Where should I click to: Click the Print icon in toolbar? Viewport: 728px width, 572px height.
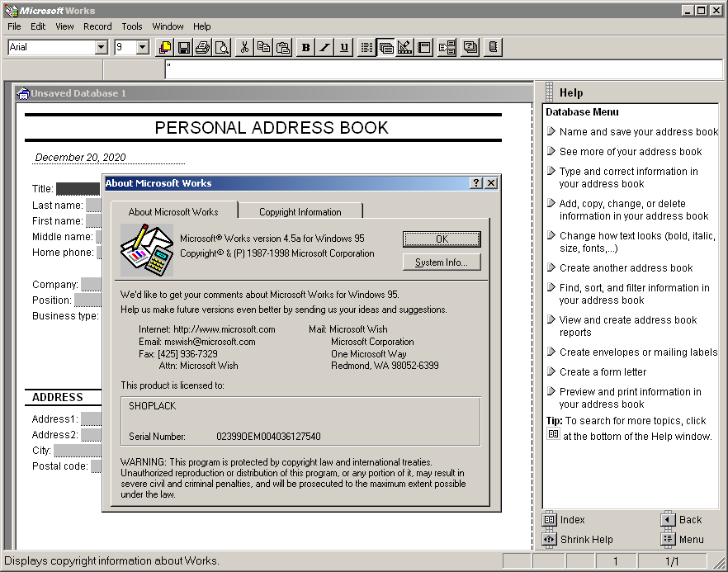[203, 47]
